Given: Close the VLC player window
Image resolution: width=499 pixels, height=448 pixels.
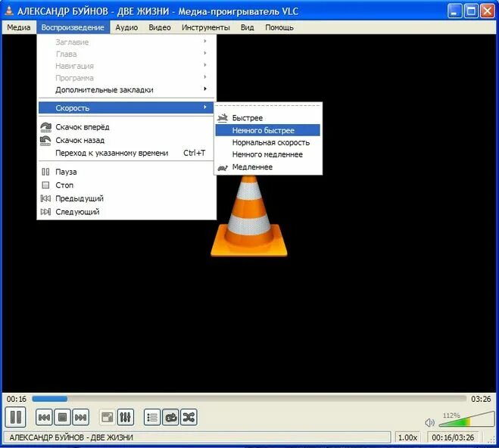Looking at the screenshot, I should tap(487, 11).
